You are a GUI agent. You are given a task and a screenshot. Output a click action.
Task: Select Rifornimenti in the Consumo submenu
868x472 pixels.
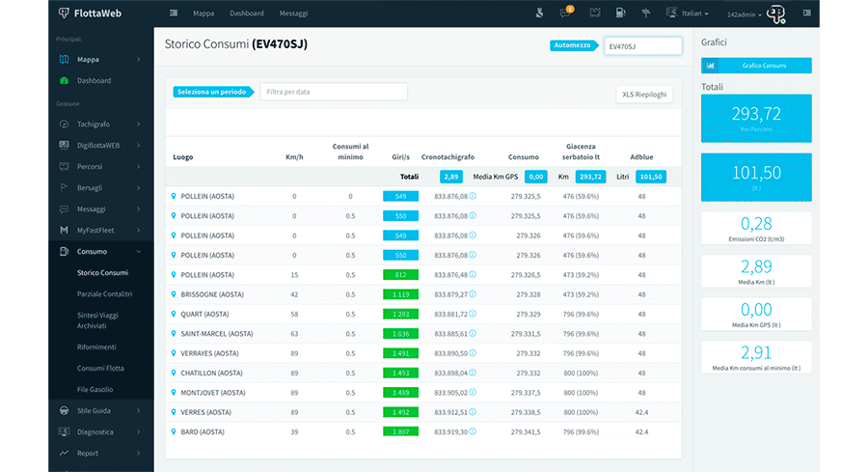96,347
